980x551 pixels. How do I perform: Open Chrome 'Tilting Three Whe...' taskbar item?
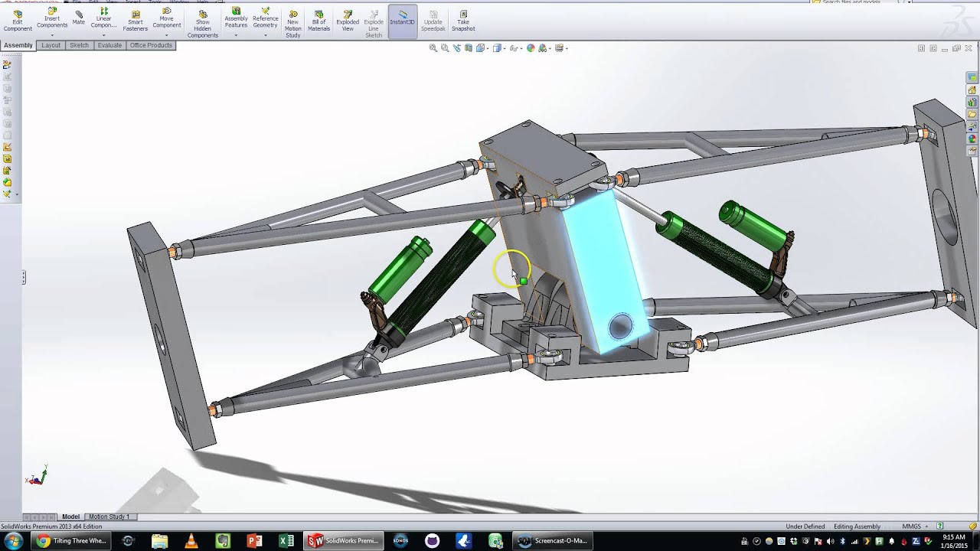[71, 541]
